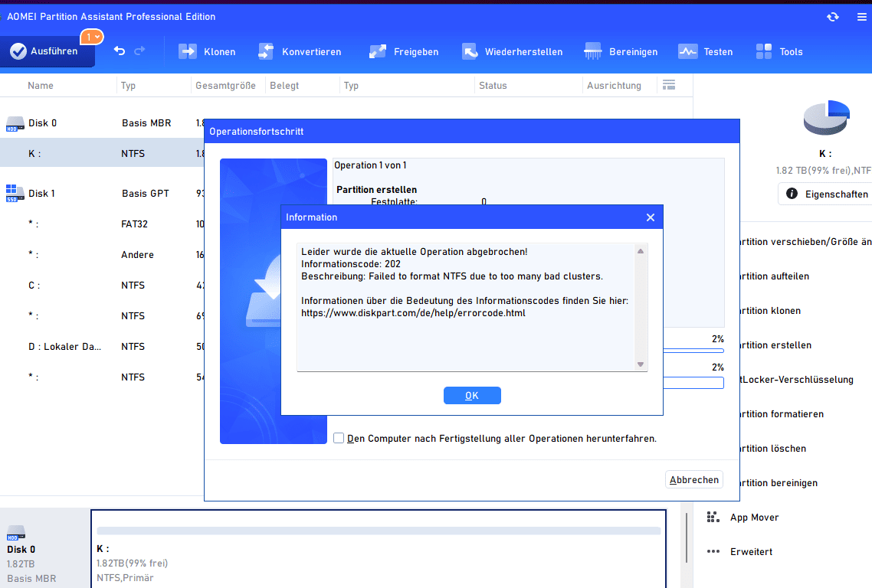Choose Partition bereinigen option
Screen dimensions: 872x588
coord(779,483)
